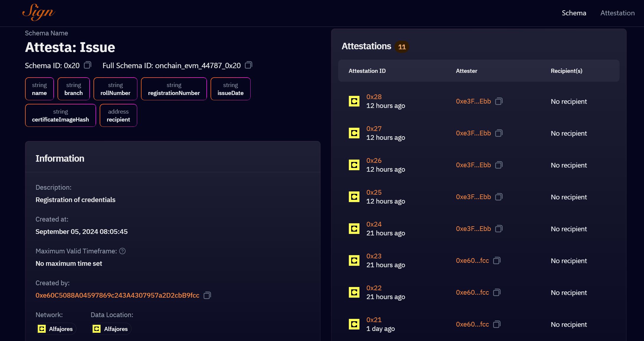Viewport: 644px width, 341px height.
Task: Click the Information panel heading
Action: (x=60, y=158)
